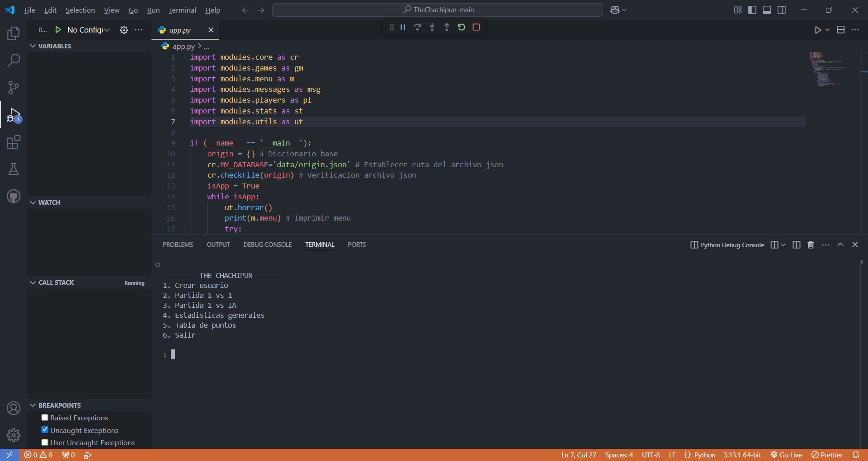The width and height of the screenshot is (868, 461).
Task: Open the Run menu
Action: coord(153,9)
